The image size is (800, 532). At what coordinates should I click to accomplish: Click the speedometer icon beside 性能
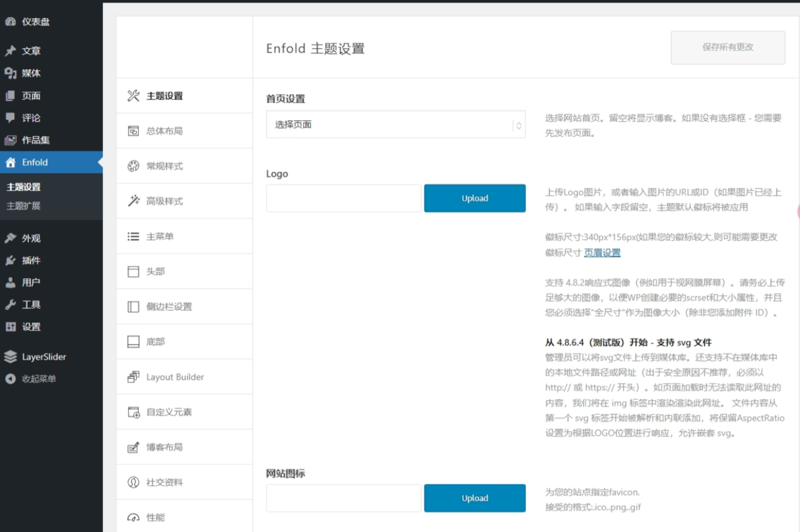click(133, 518)
